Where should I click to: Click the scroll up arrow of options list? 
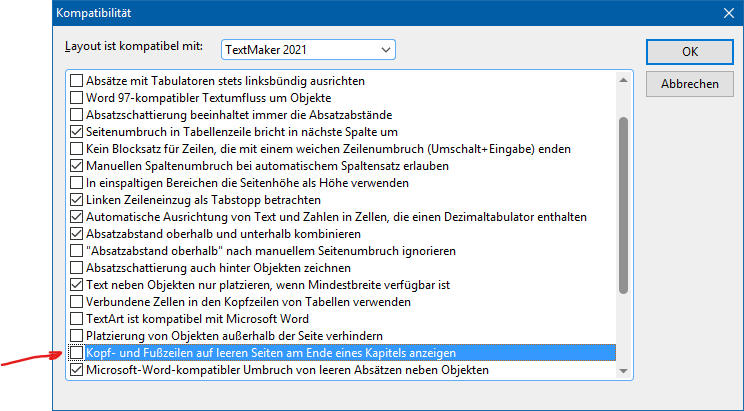(x=624, y=79)
